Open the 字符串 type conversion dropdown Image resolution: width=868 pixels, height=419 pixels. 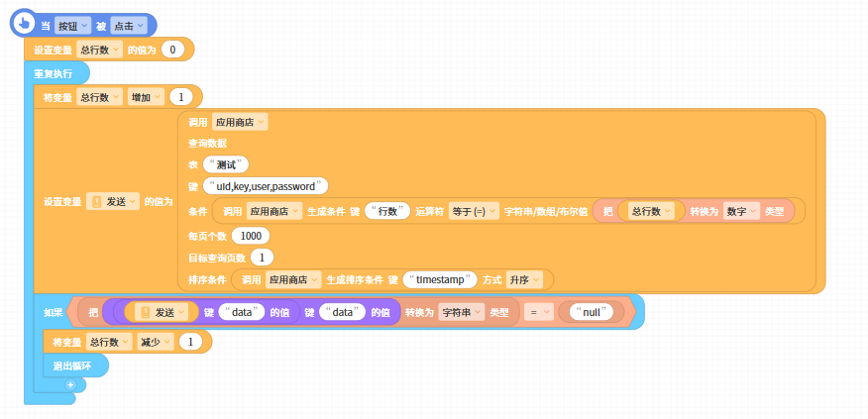[461, 312]
